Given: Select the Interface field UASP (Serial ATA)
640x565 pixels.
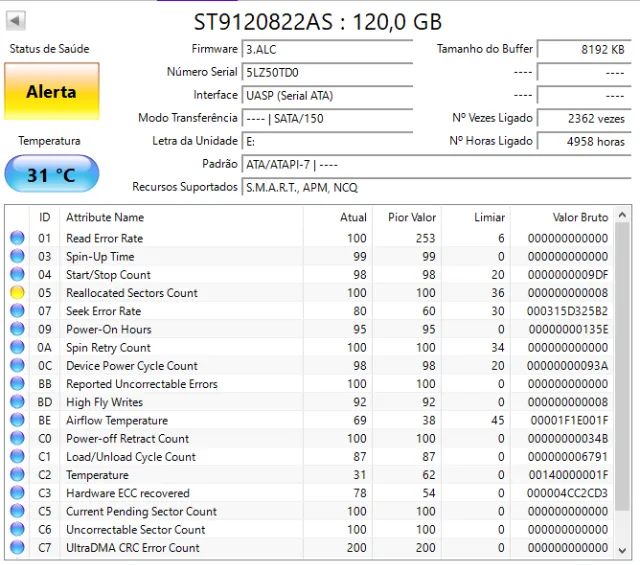Looking at the screenshot, I should [x=327, y=95].
